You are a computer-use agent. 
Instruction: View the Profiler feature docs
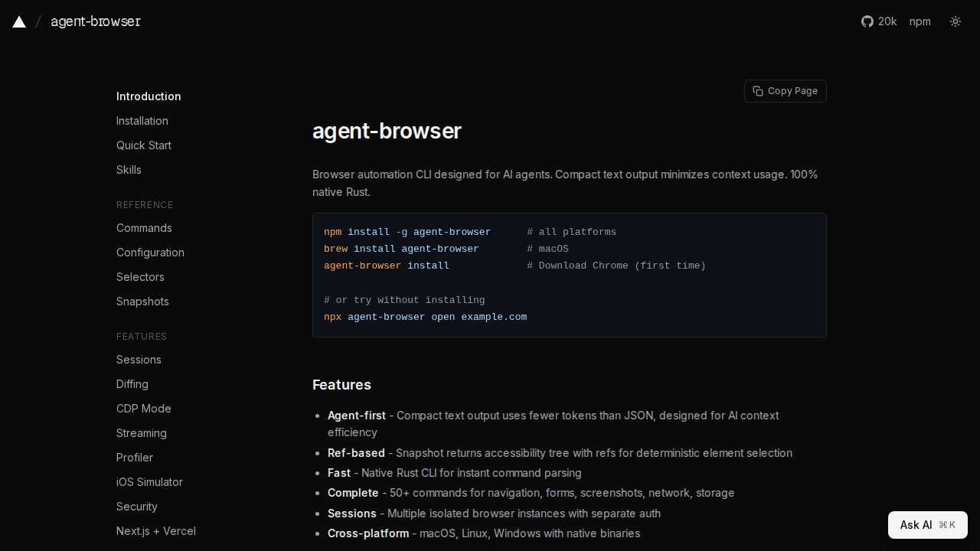134,458
